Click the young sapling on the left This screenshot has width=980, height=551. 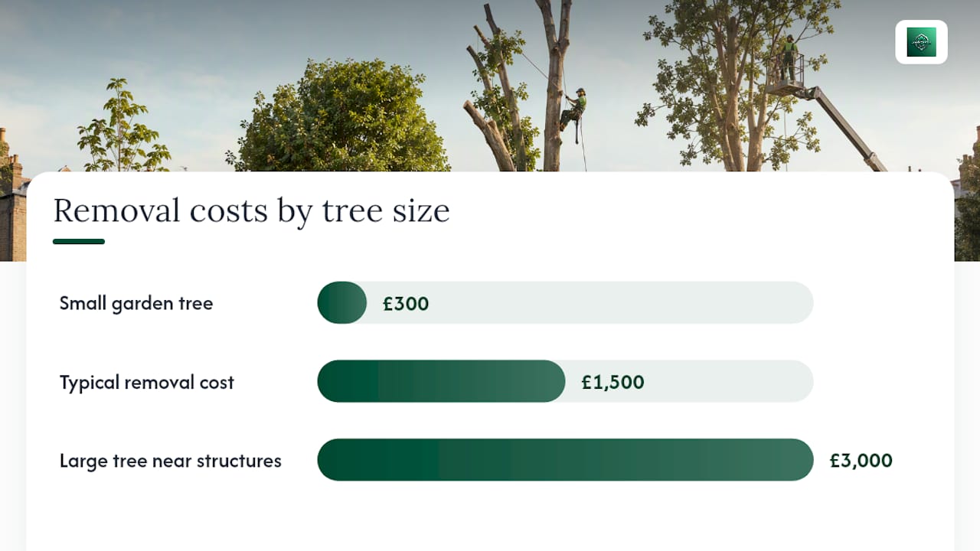(122, 126)
